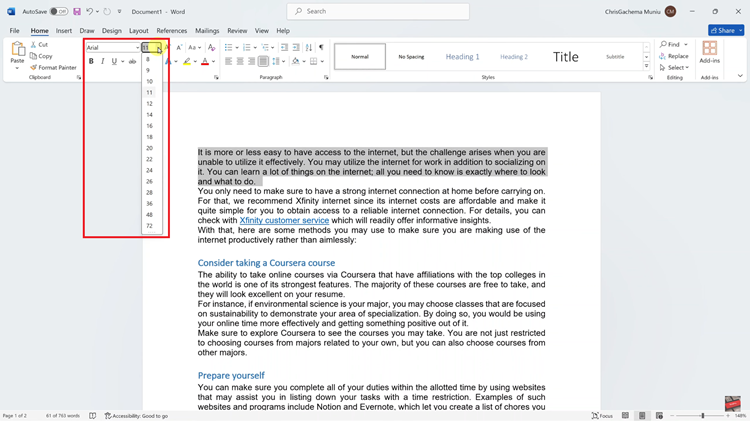Open the References tab
This screenshot has height=421, width=750.
click(172, 31)
